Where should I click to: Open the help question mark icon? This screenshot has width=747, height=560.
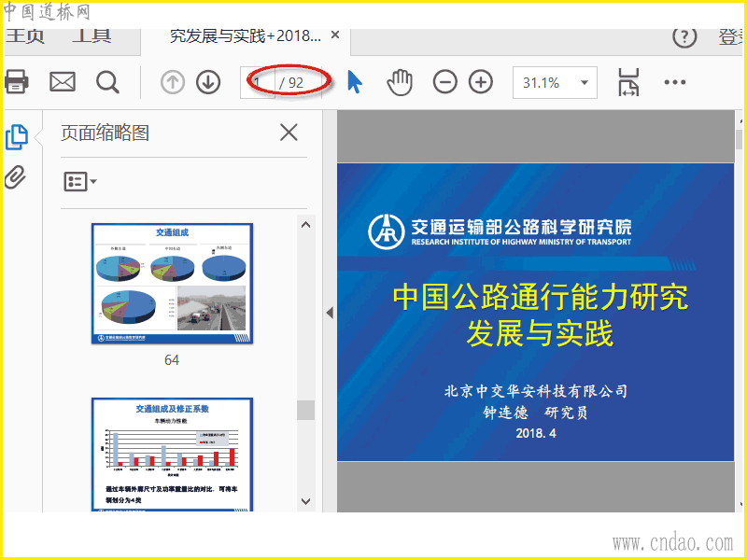coord(684,36)
